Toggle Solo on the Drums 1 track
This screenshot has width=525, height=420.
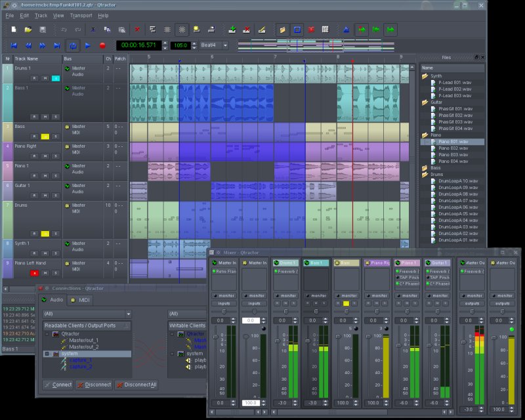click(x=56, y=78)
